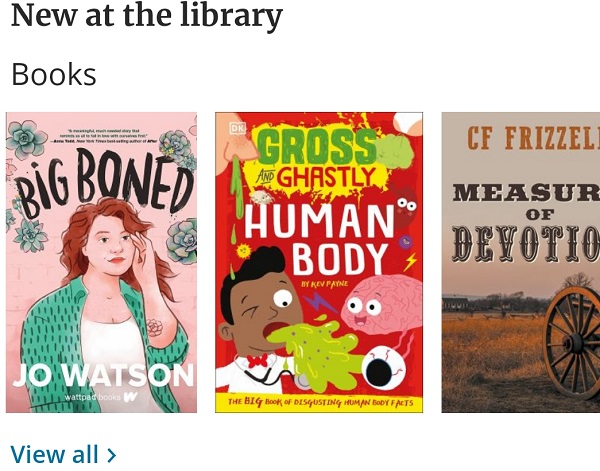600x471 pixels.
Task: Click the New at the library heading
Action: pyautogui.click(x=147, y=16)
